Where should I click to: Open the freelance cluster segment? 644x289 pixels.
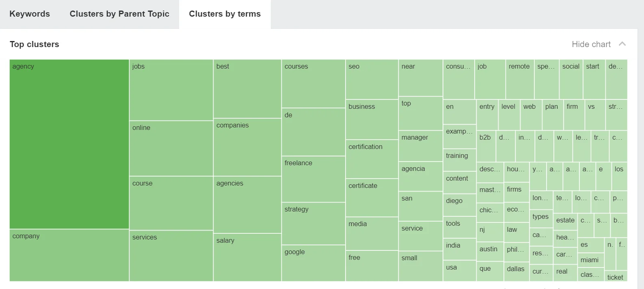pos(313,179)
